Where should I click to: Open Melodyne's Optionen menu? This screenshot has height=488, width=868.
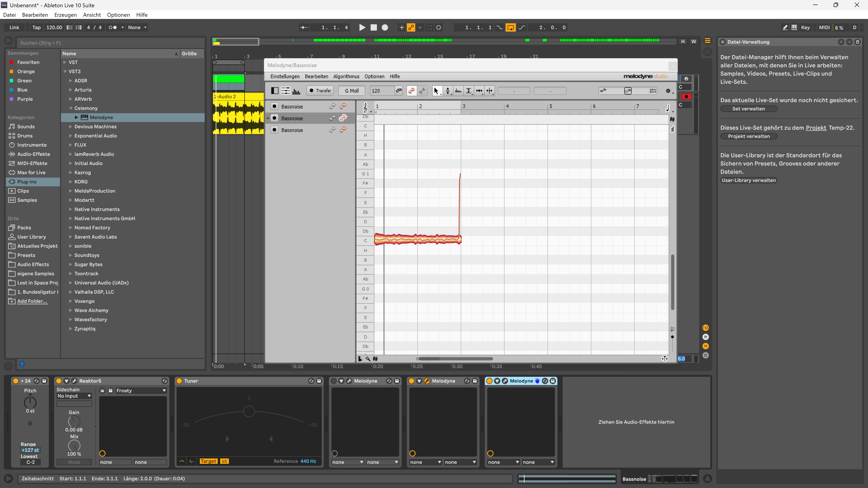click(x=374, y=76)
